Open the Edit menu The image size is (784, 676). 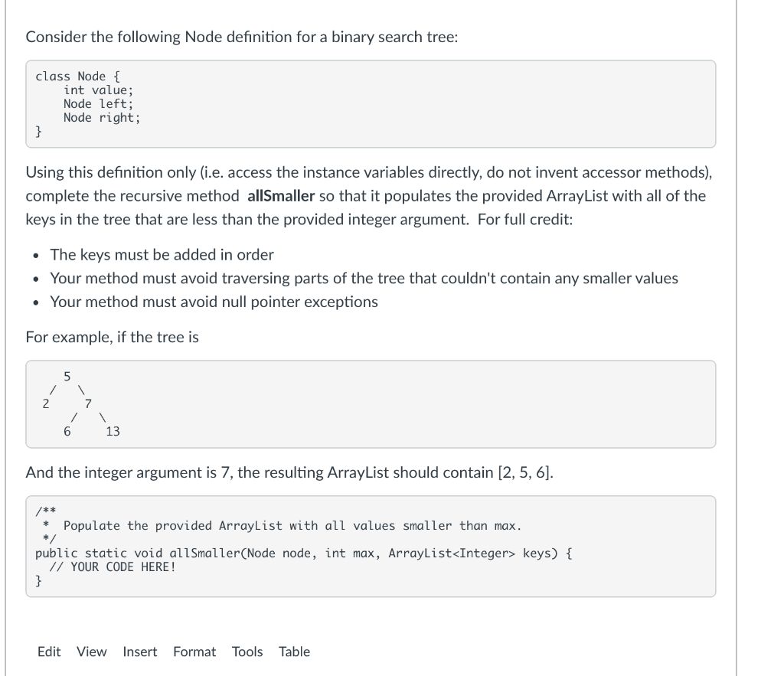click(49, 652)
